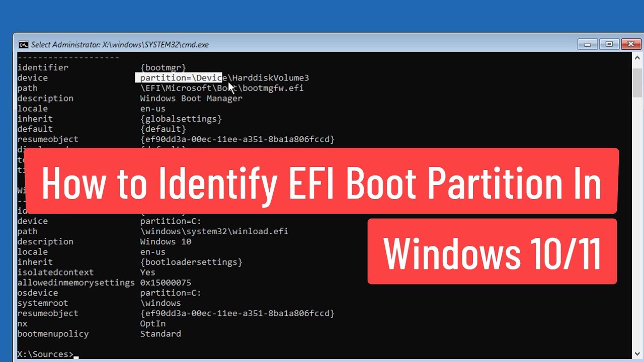Click the '{bootmgr}' identifier value
Screen dimensions: 644x362
pos(163,67)
